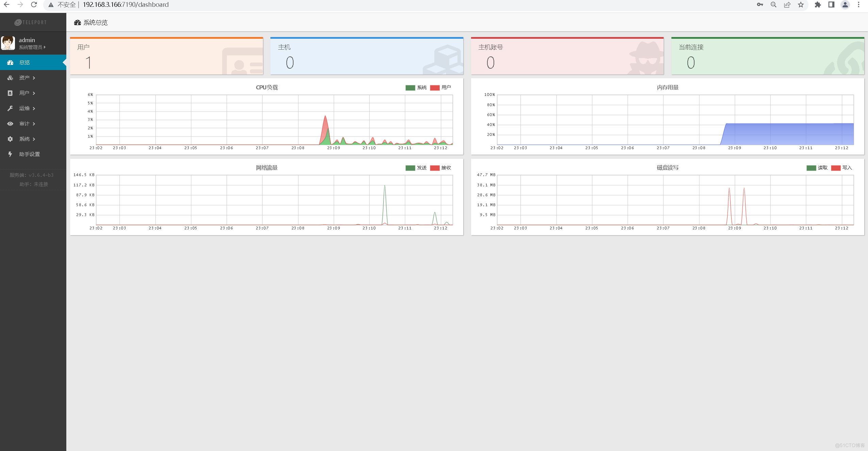Click the CPU peak near 23:09
This screenshot has width=868, height=451.
coord(325,131)
